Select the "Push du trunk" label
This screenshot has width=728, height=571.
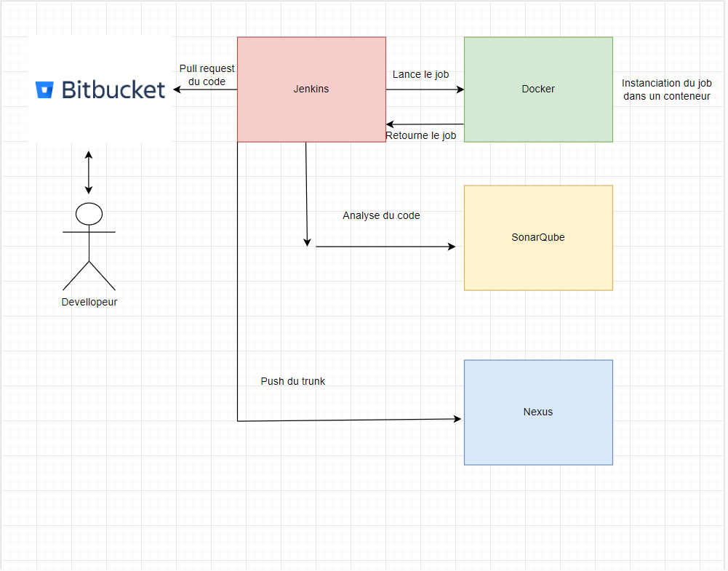tap(292, 381)
